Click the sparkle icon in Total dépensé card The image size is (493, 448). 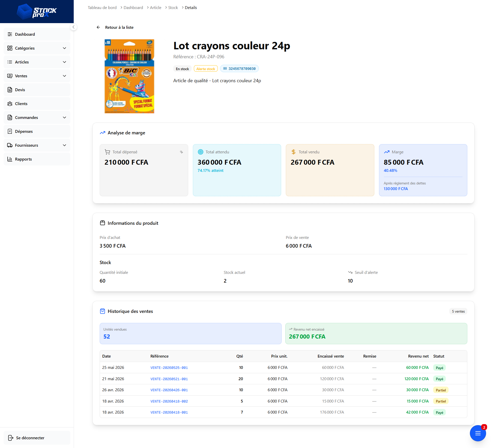coord(181,152)
